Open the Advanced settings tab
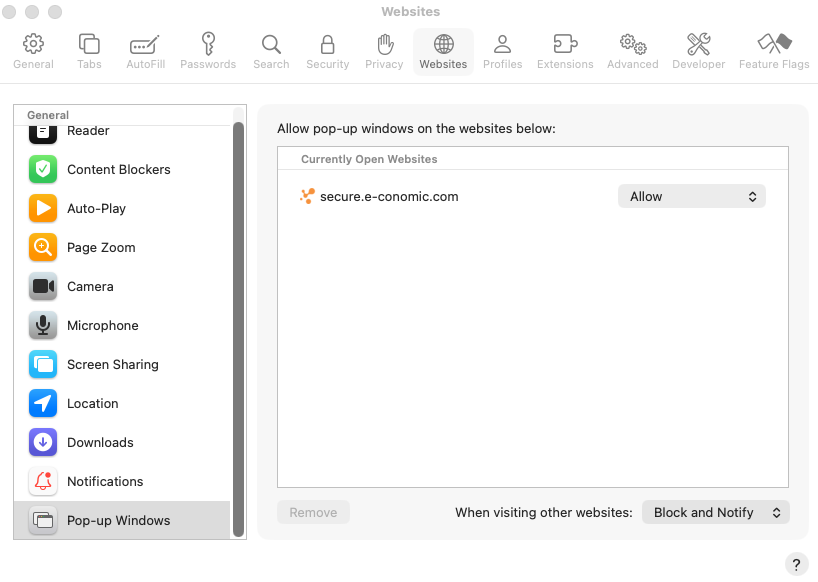The width and height of the screenshot is (818, 582). pos(632,51)
